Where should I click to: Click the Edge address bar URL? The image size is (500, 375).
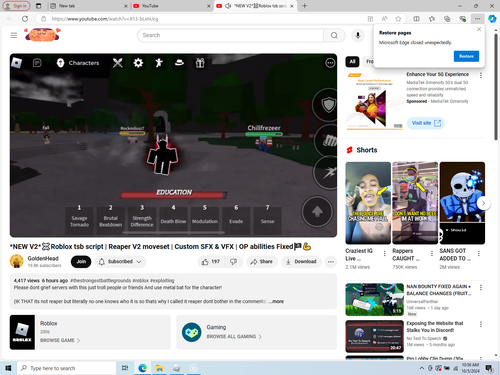(105, 19)
